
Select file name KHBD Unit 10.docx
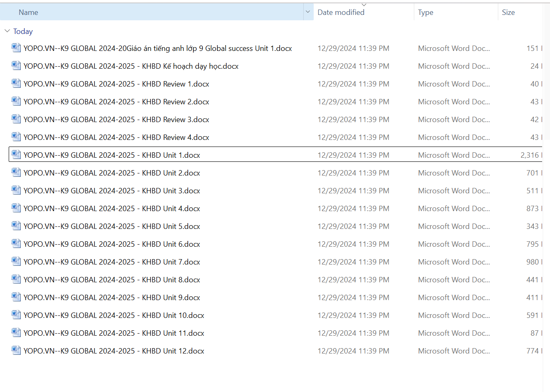pos(114,315)
